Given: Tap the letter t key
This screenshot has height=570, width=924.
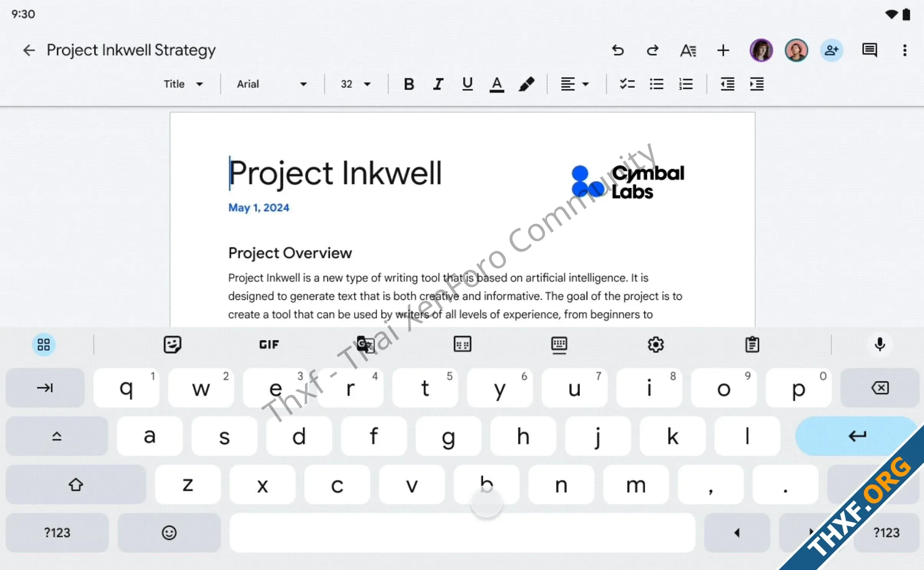Looking at the screenshot, I should click(425, 388).
